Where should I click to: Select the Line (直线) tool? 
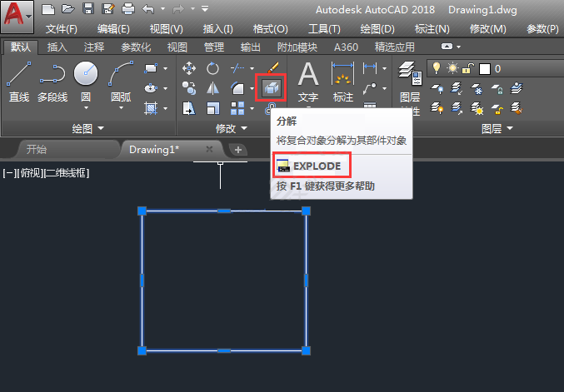pyautogui.click(x=18, y=82)
